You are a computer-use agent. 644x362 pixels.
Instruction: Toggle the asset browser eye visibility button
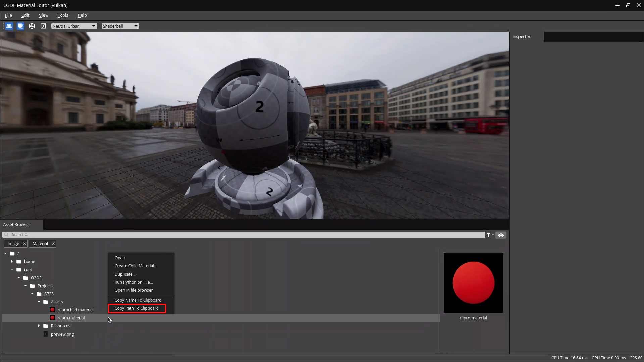pos(501,235)
